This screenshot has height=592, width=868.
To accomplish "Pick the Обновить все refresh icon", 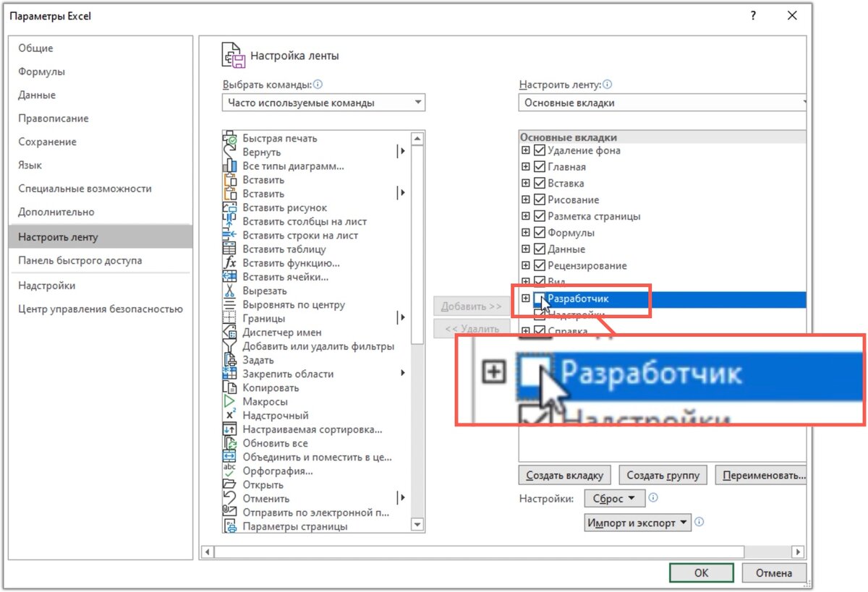I will tap(230, 443).
